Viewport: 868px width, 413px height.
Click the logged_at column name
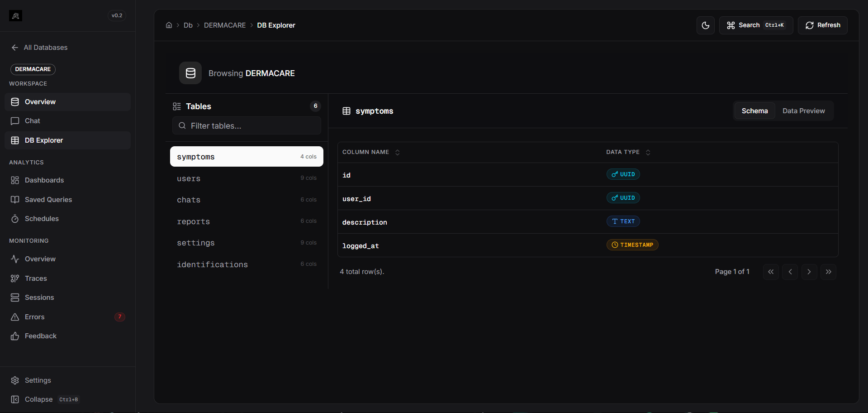point(360,246)
